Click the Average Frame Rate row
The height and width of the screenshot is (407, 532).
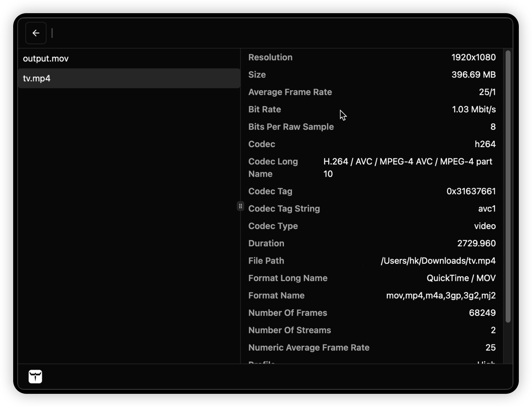coord(372,92)
